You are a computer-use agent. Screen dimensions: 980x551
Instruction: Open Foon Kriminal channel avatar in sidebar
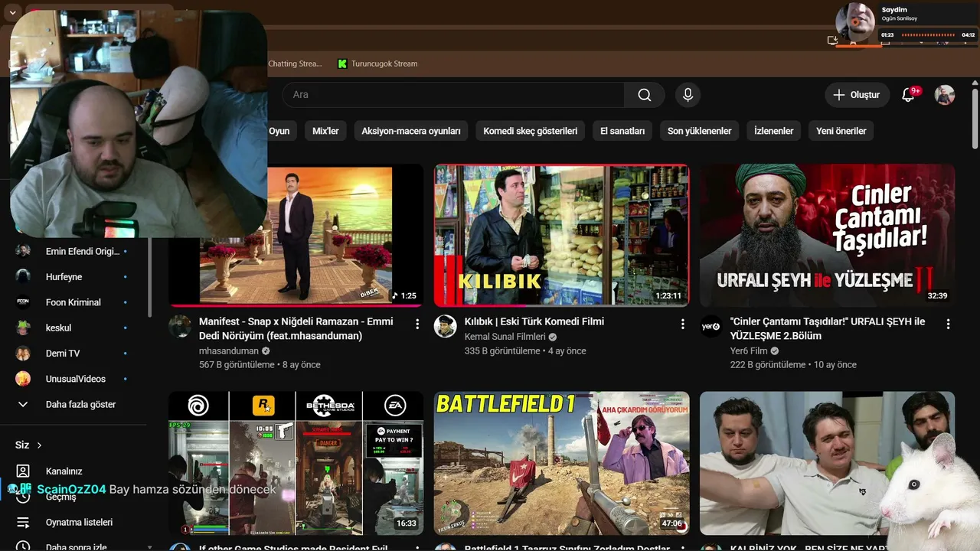click(23, 302)
